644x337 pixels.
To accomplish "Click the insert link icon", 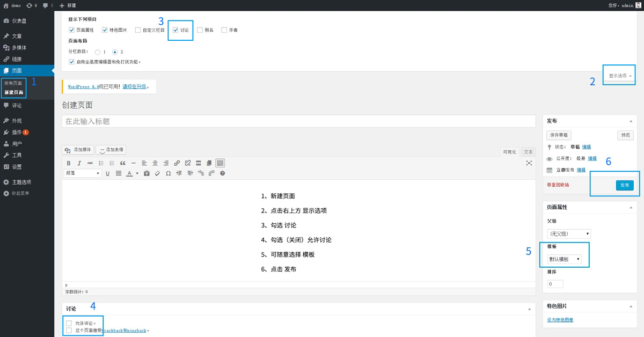I will coord(177,163).
